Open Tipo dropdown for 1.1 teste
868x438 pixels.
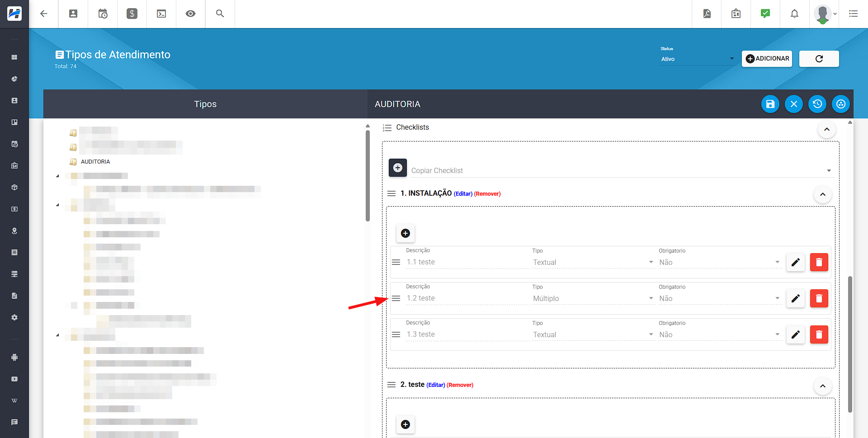[x=593, y=262]
